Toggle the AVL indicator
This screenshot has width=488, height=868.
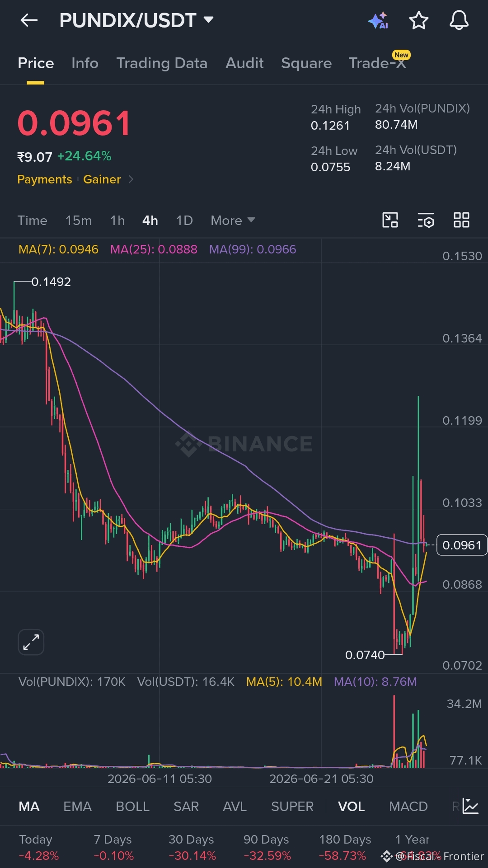[x=235, y=807]
